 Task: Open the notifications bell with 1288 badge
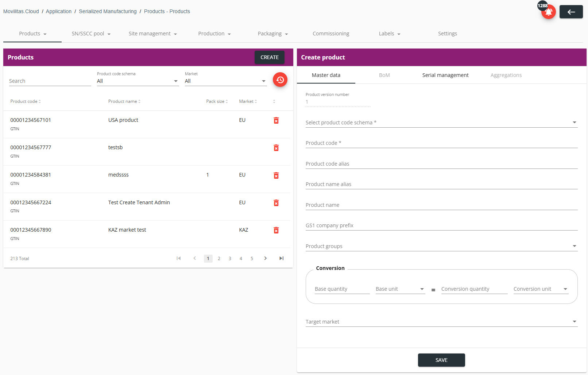pos(548,12)
